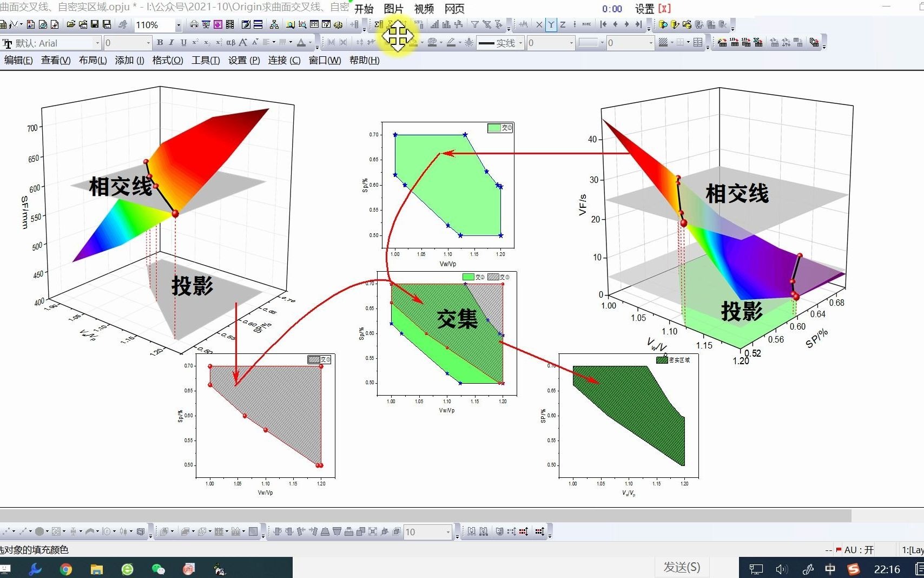Image resolution: width=924 pixels, height=578 pixels.
Task: Click the network tree diagram icon
Action: [x=274, y=24]
